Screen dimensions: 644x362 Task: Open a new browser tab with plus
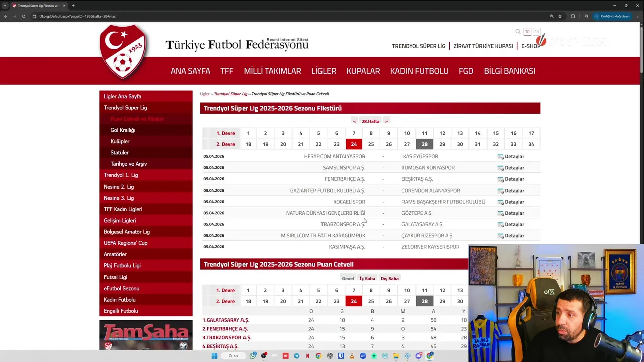pos(73,6)
